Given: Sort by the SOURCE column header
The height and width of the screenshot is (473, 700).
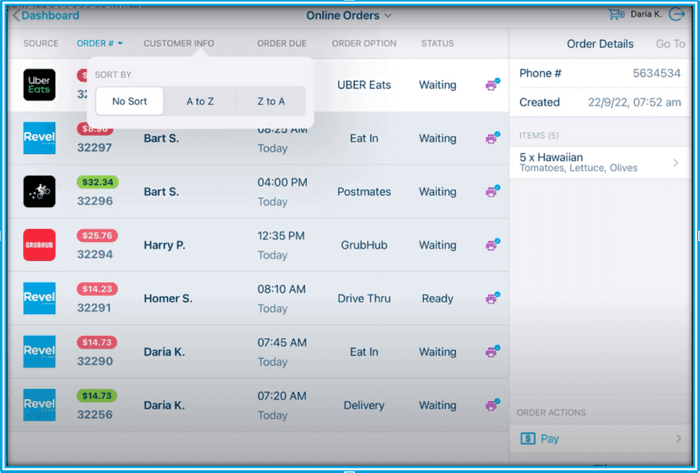Looking at the screenshot, I should (41, 43).
